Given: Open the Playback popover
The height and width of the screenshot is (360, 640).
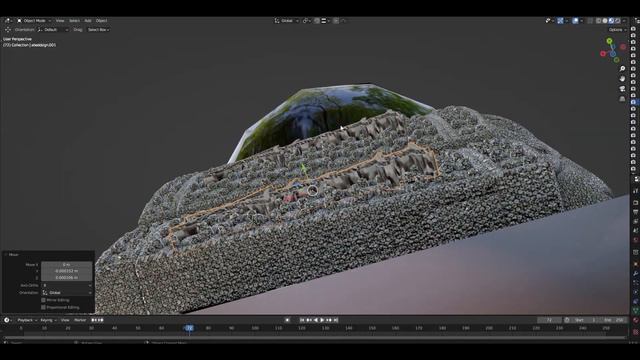Looking at the screenshot, I should click(x=27, y=320).
